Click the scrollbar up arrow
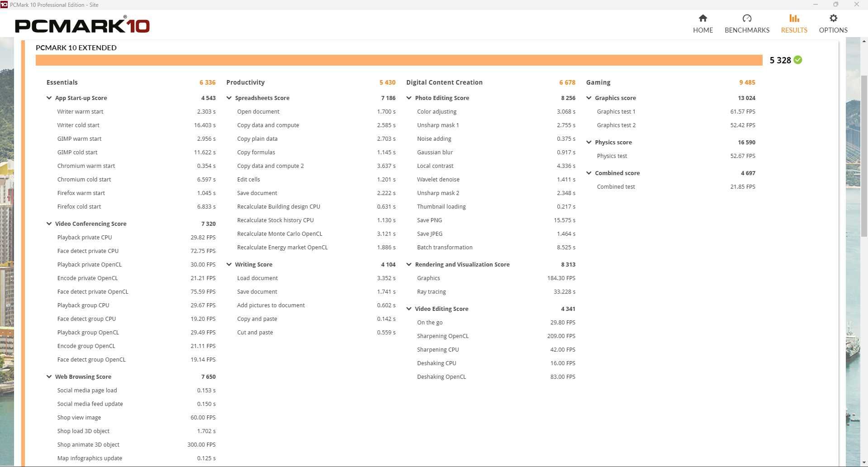868x467 pixels. click(x=864, y=42)
